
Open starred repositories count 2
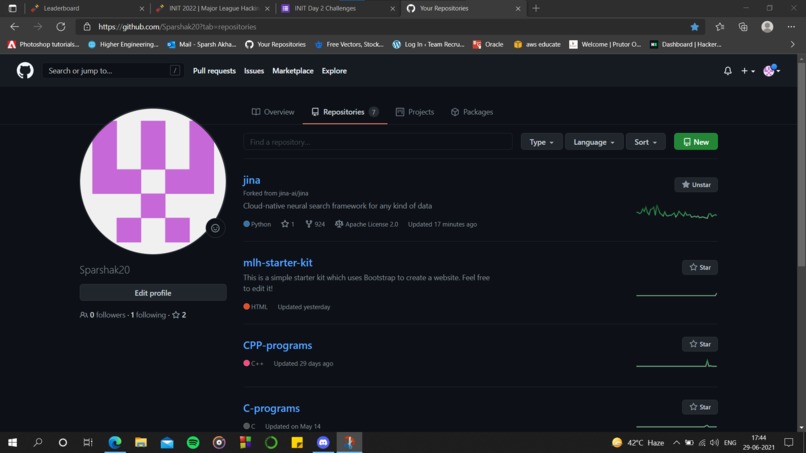(179, 315)
